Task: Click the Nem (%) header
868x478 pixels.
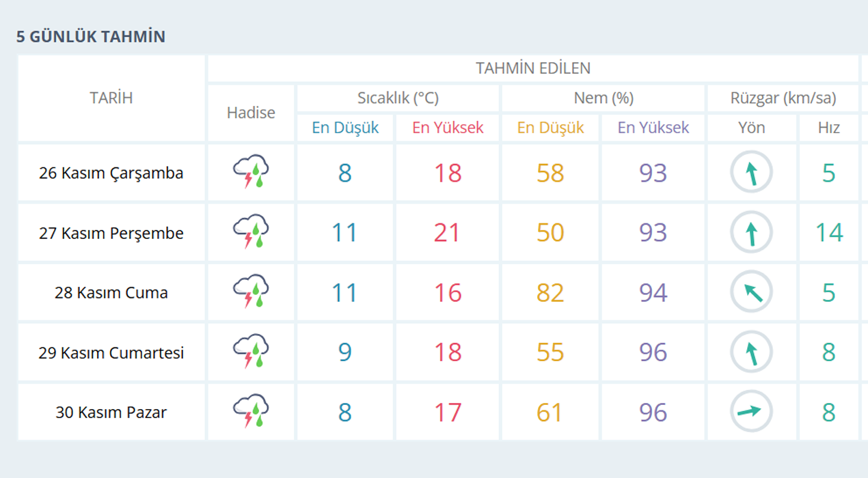Action: click(603, 98)
